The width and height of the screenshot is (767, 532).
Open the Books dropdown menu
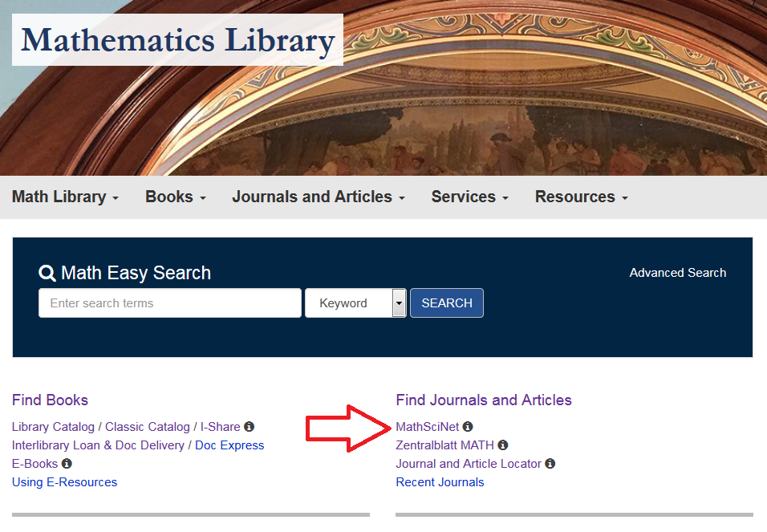coord(175,197)
